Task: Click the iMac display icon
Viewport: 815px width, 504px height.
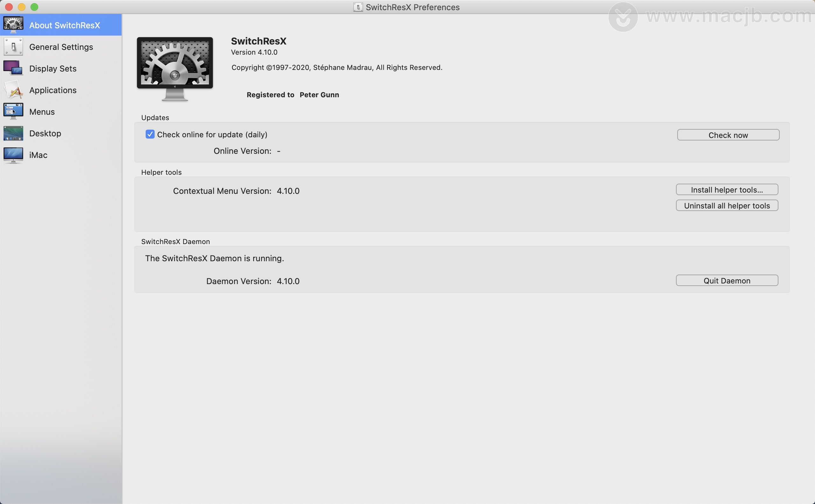Action: tap(13, 154)
